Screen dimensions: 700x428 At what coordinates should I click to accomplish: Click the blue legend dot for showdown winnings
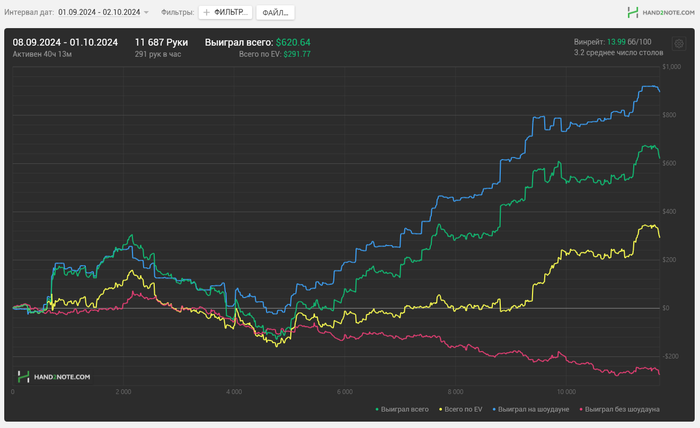point(494,409)
